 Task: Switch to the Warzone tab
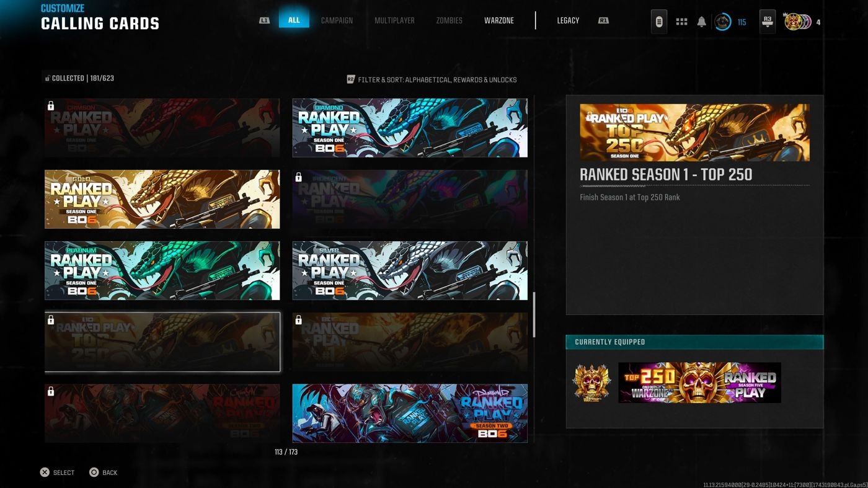coord(499,20)
